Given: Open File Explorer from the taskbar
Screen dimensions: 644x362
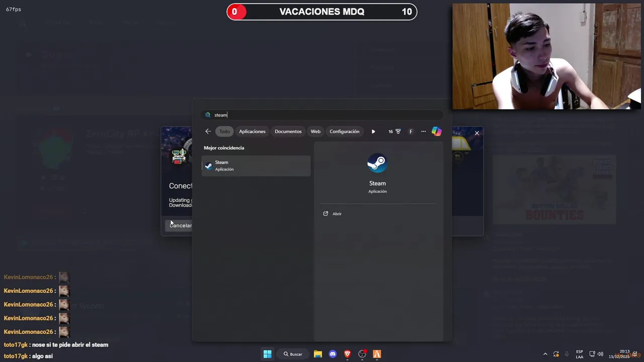Looking at the screenshot, I should click(x=318, y=354).
